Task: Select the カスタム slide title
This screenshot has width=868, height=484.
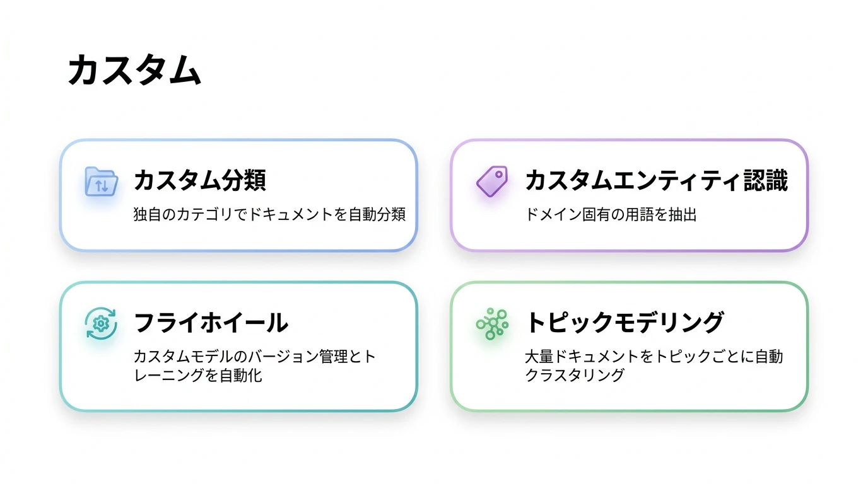Action: click(134, 69)
